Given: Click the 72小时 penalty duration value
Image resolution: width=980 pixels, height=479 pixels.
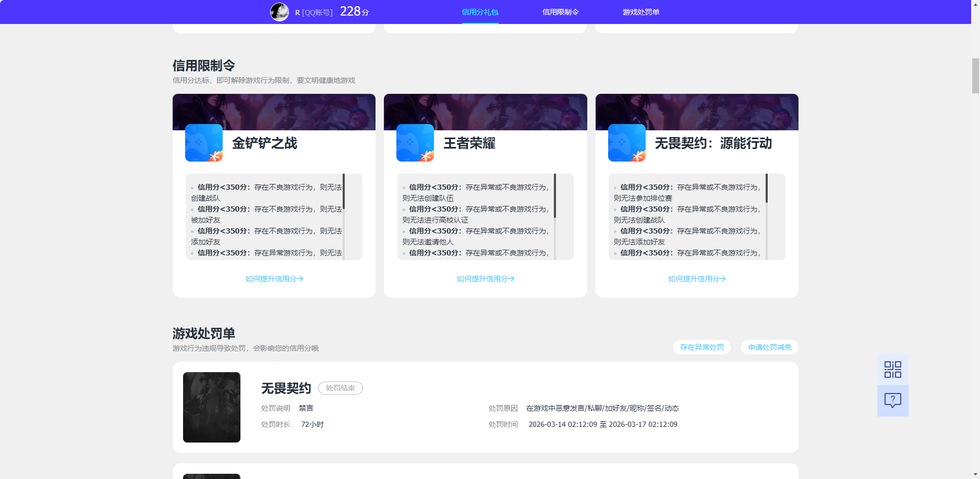Looking at the screenshot, I should click(312, 424).
